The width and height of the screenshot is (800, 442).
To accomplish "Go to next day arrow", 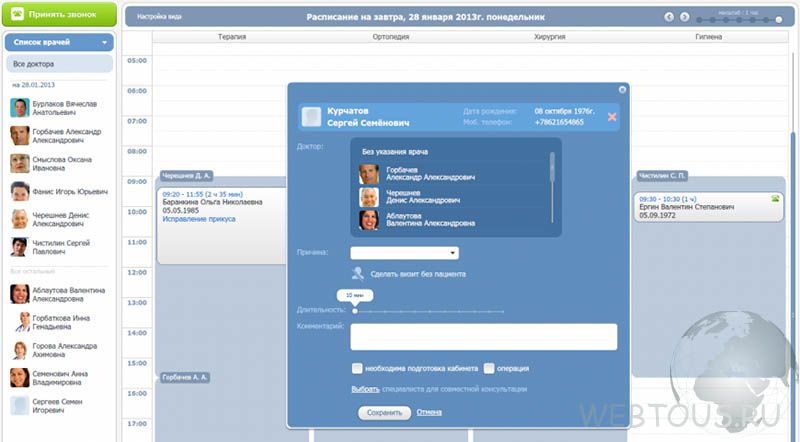I will pos(685,17).
